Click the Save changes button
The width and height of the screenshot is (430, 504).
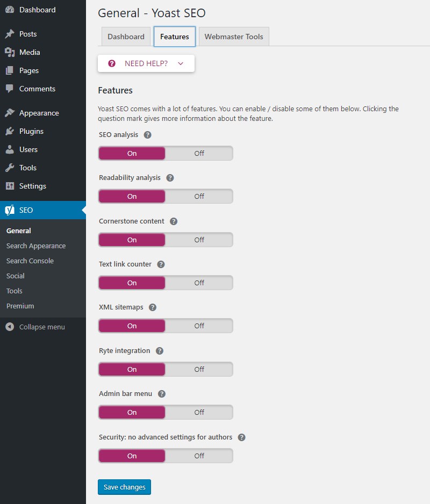[124, 487]
